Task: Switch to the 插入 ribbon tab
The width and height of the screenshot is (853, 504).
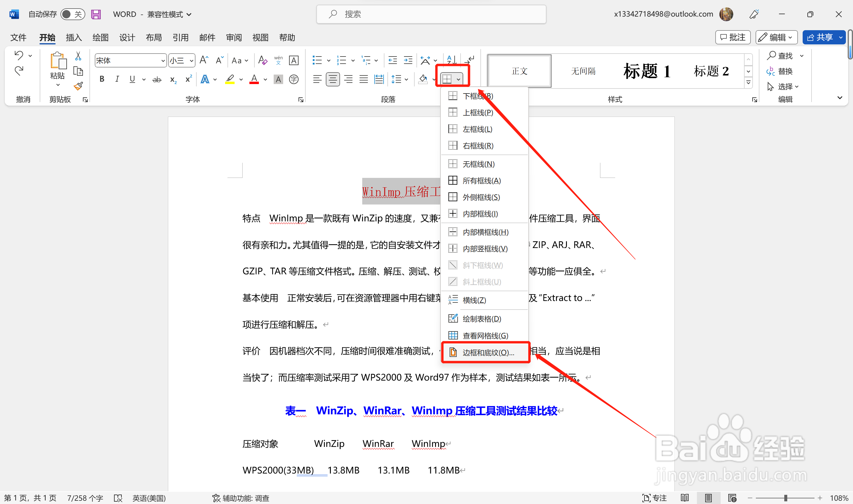Action: click(73, 37)
